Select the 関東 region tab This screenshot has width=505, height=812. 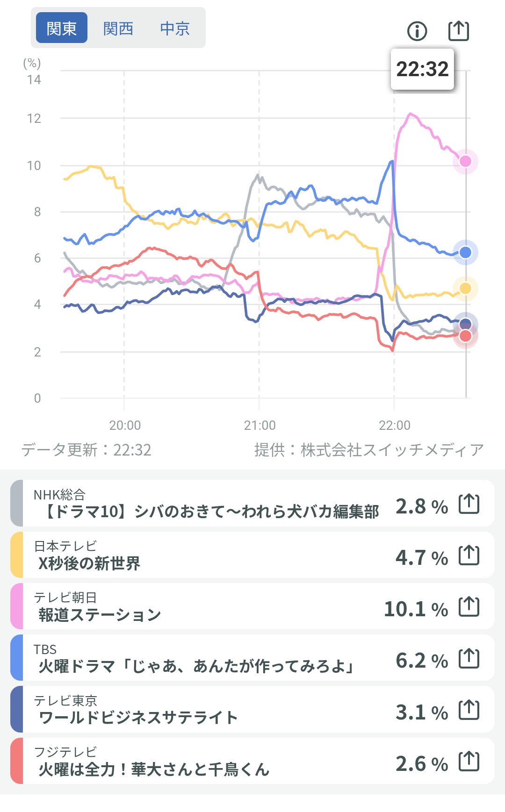(x=62, y=28)
